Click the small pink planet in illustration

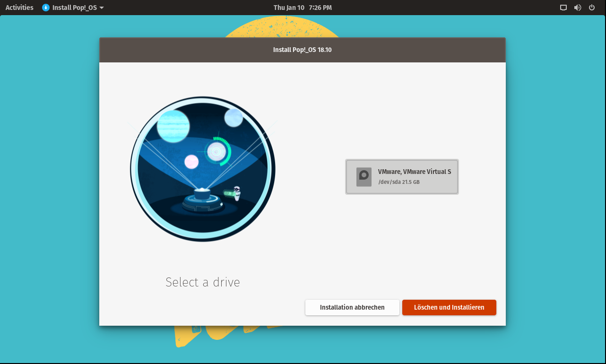pos(191,161)
